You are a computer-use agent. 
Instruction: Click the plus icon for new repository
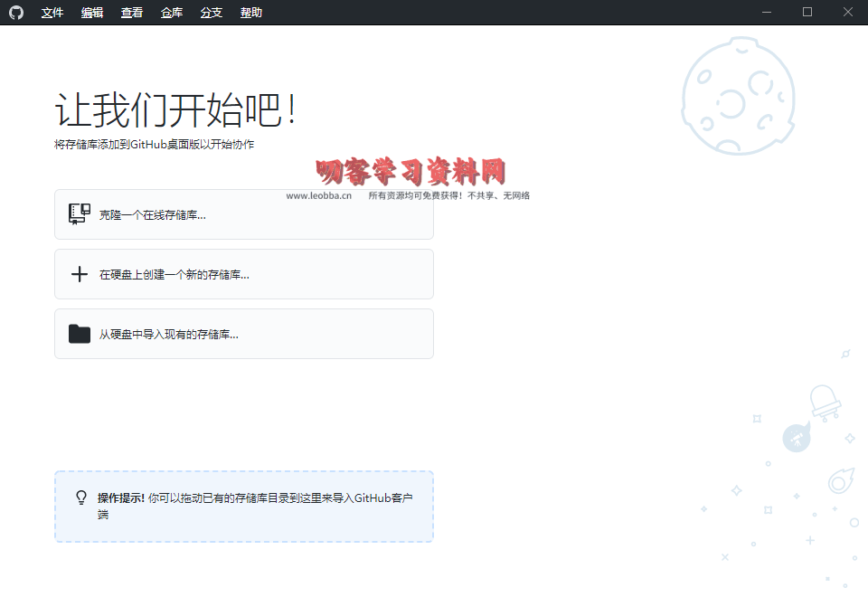coord(80,274)
